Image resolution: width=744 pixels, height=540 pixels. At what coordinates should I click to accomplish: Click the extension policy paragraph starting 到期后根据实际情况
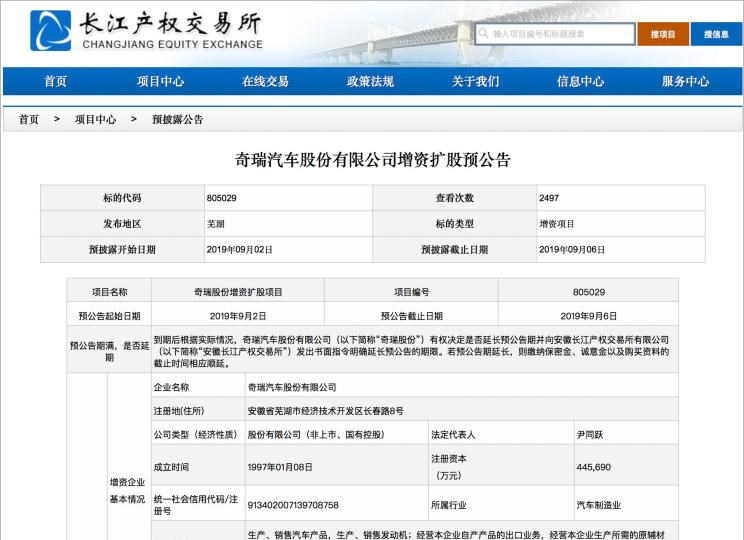pos(411,352)
